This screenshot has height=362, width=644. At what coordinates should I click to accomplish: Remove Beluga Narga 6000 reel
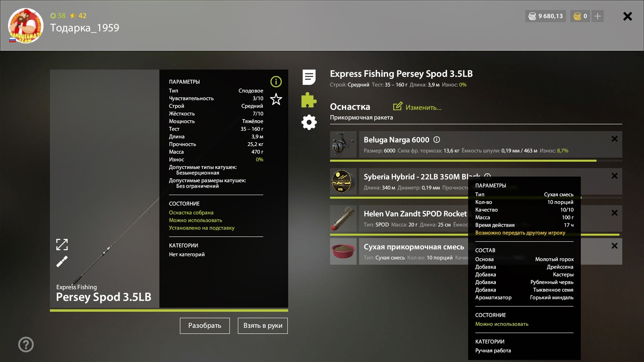tap(615, 139)
